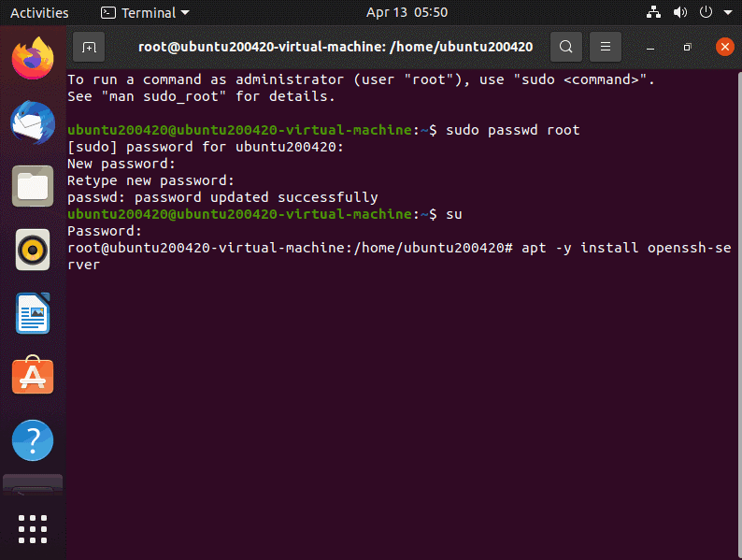Launch Firefox from the dock

[33, 58]
